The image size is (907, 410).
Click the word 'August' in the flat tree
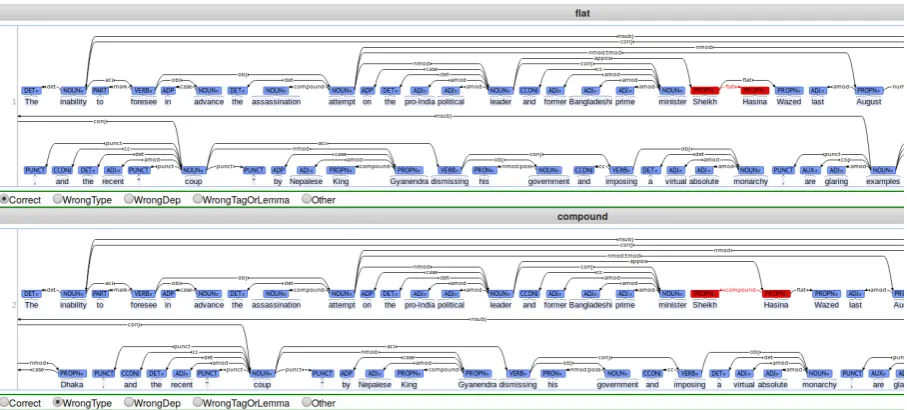pyautogui.click(x=869, y=101)
